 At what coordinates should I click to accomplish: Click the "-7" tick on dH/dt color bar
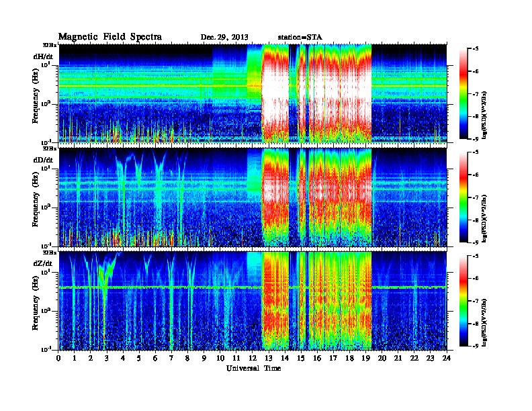[x=476, y=94]
